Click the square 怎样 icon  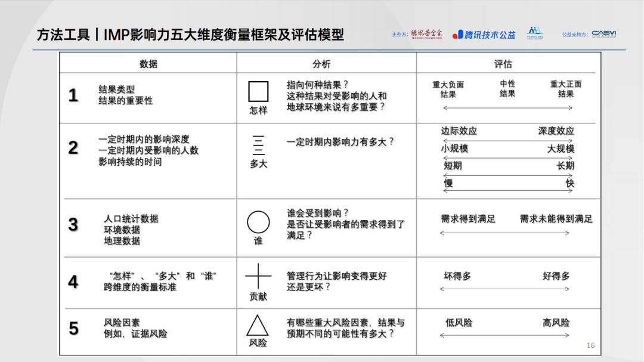[258, 91]
